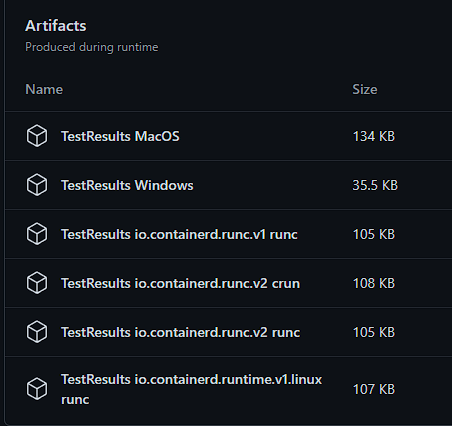The height and width of the screenshot is (426, 452).
Task: Open TestResults io.containerd.runc.v1 runc artifact
Action: (x=179, y=234)
